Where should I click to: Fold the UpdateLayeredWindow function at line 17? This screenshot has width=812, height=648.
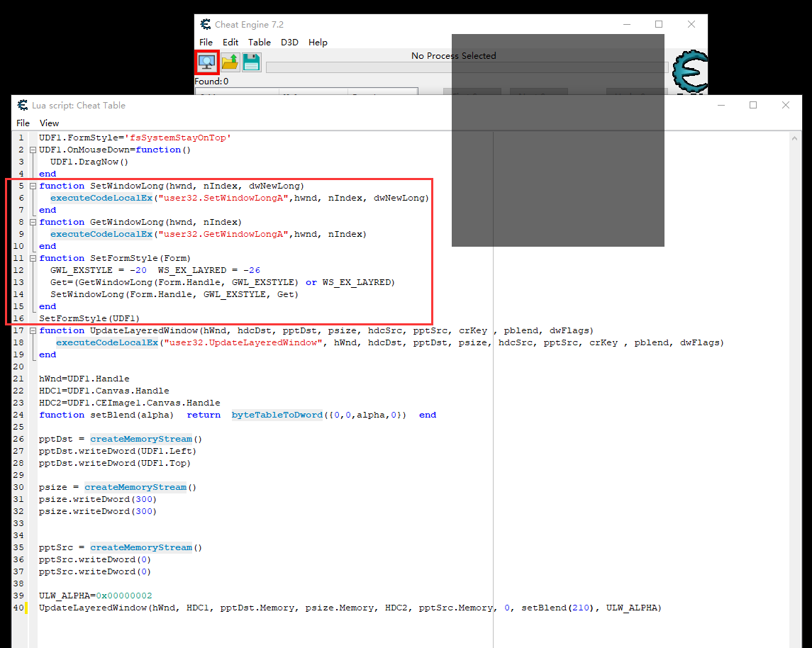[33, 330]
